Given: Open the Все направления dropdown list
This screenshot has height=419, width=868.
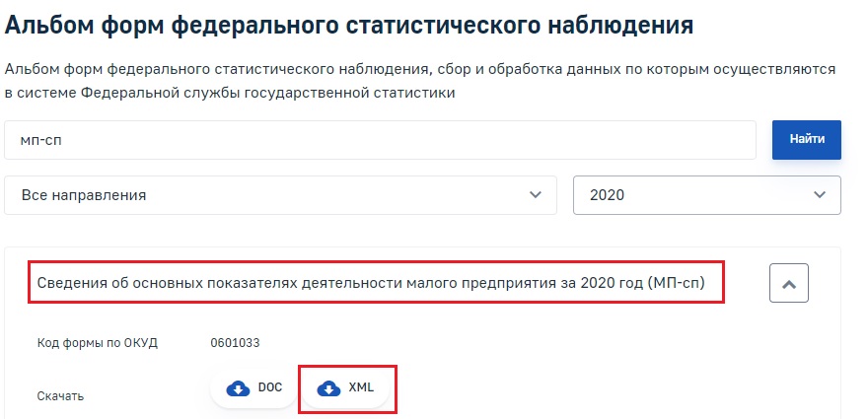Looking at the screenshot, I should pyautogui.click(x=280, y=195).
